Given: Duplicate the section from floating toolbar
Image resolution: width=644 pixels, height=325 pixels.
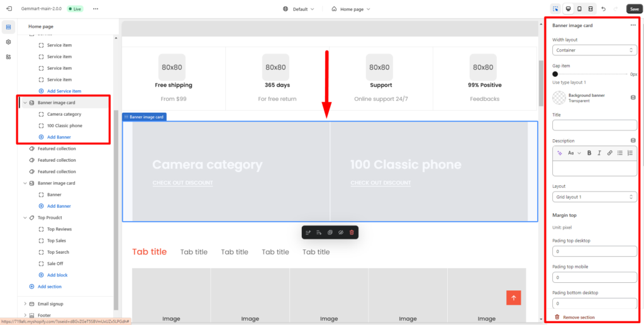Looking at the screenshot, I should point(330,232).
